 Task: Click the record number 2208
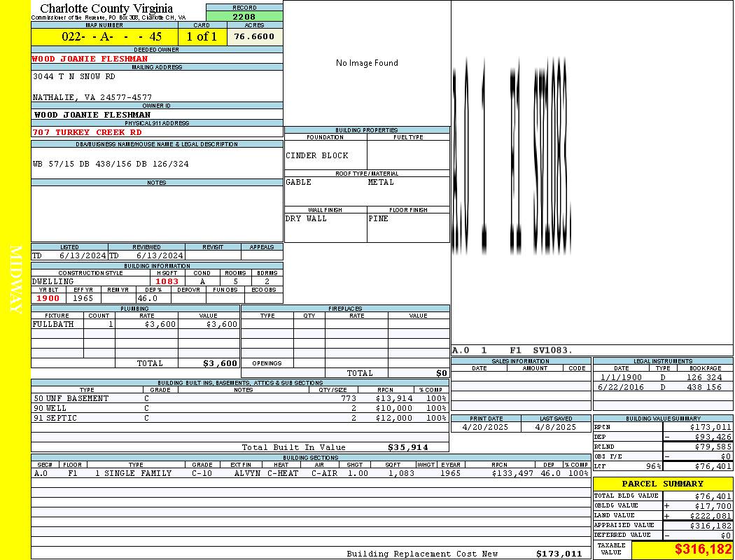click(244, 16)
